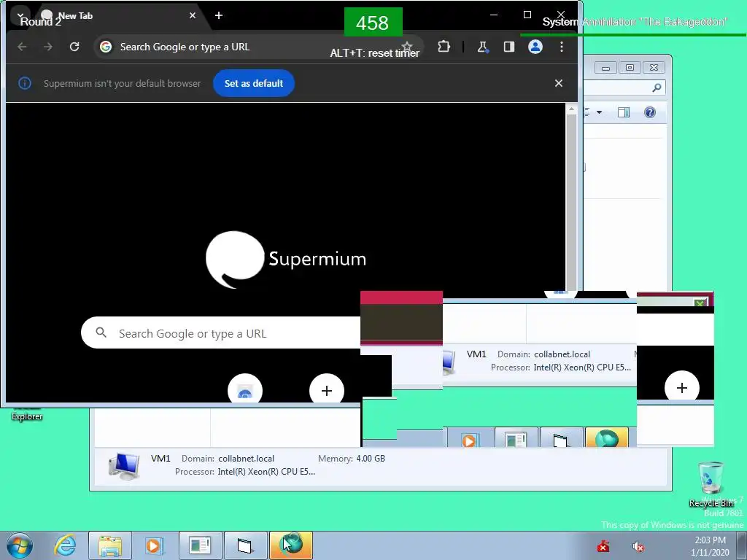Open the Windows Start menu

[x=20, y=545]
